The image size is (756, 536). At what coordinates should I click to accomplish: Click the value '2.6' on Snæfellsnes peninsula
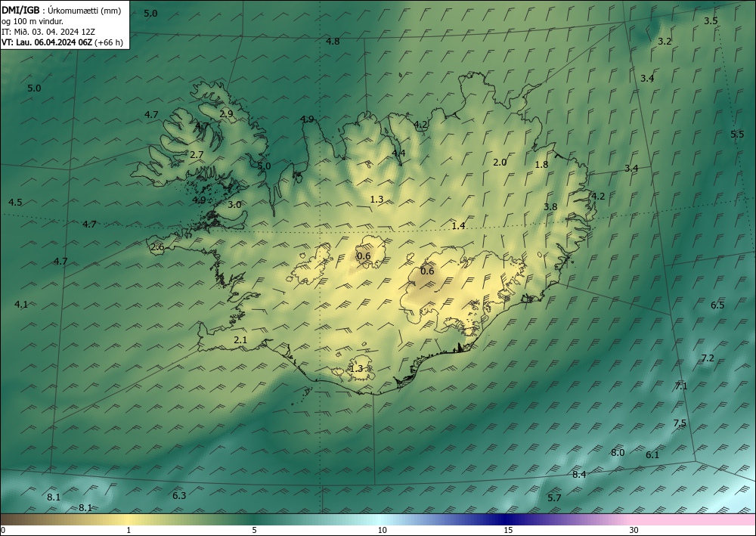pyautogui.click(x=157, y=247)
